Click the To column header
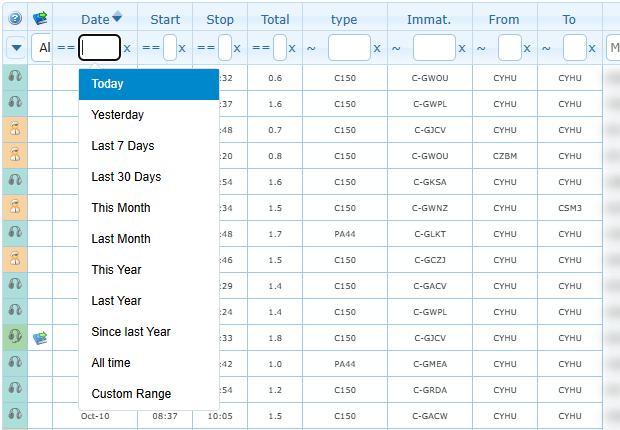The height and width of the screenshot is (430, 620). pos(569,19)
